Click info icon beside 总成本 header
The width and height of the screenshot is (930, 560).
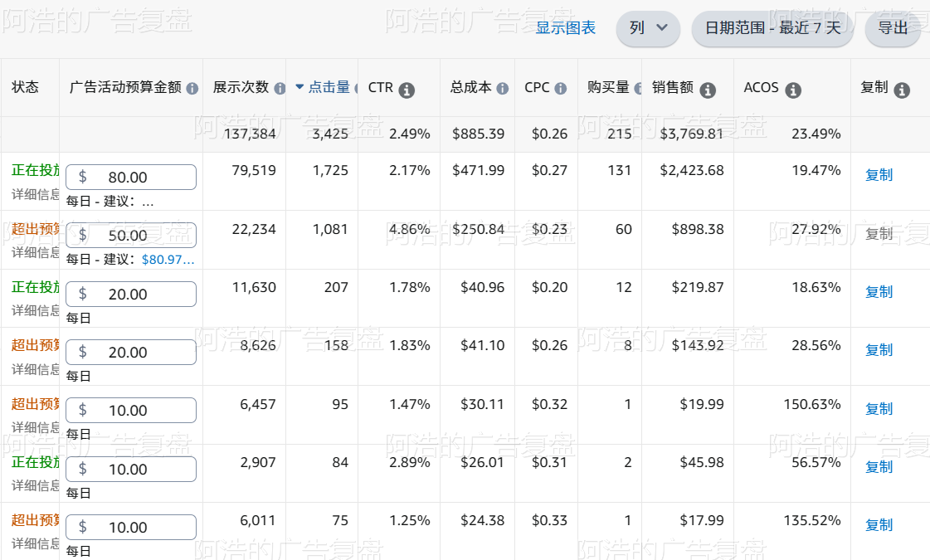(x=503, y=89)
